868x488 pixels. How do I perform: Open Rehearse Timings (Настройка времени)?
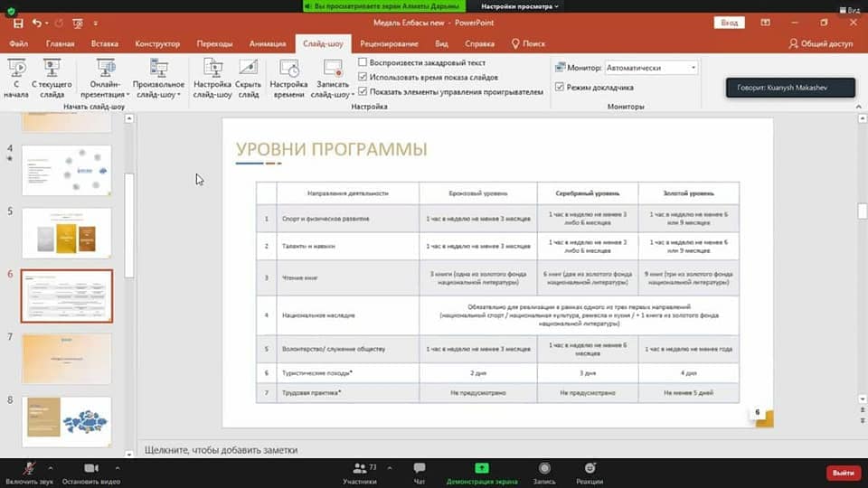pos(289,78)
